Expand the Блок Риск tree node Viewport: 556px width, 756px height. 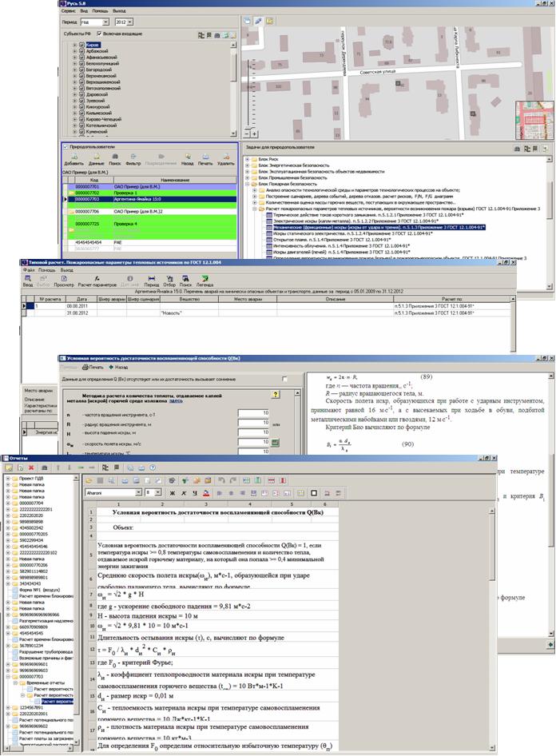tap(246, 157)
